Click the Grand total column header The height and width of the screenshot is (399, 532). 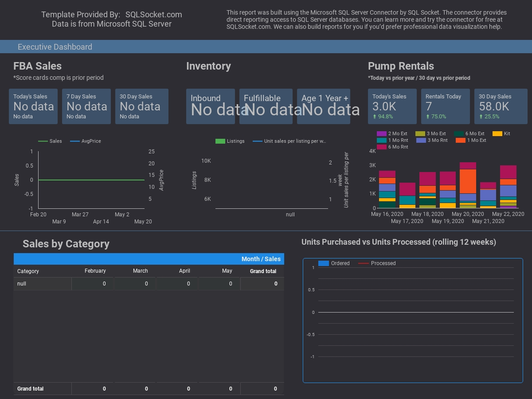click(x=263, y=271)
